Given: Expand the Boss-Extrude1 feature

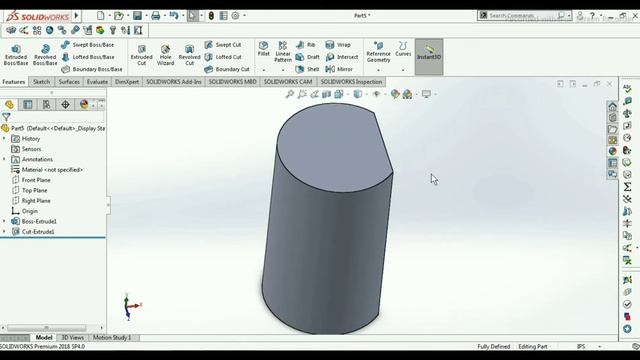Looking at the screenshot, I should click(x=4, y=221).
